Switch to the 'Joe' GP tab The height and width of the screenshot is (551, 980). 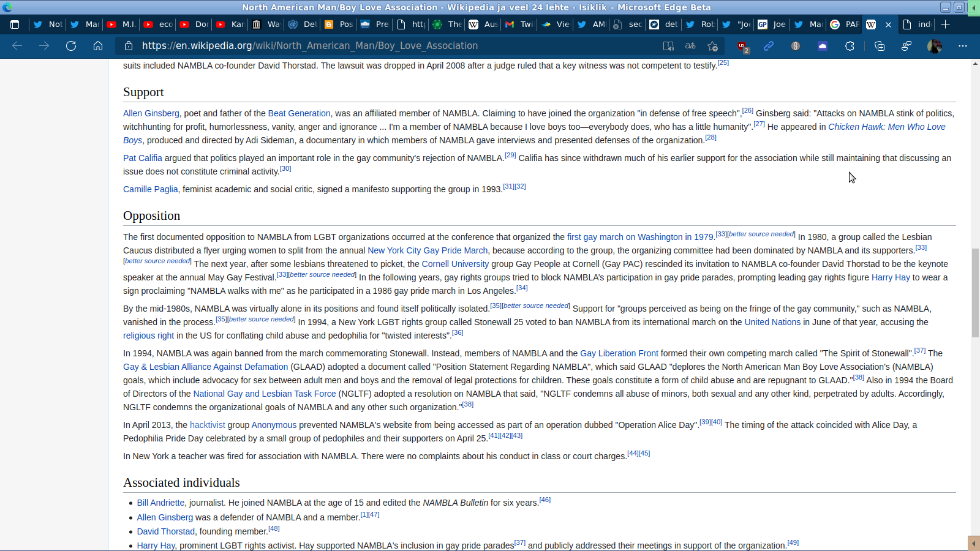[x=772, y=24]
